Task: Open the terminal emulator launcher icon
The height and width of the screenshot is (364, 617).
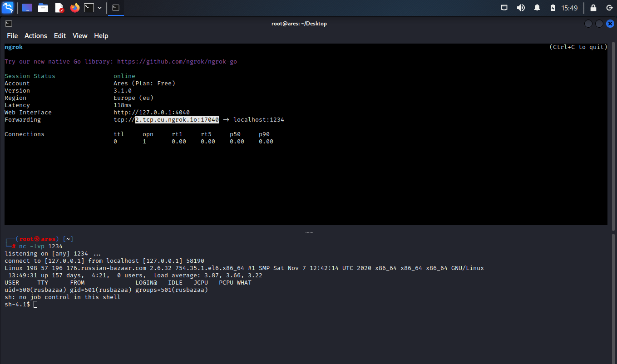Action: tap(89, 8)
